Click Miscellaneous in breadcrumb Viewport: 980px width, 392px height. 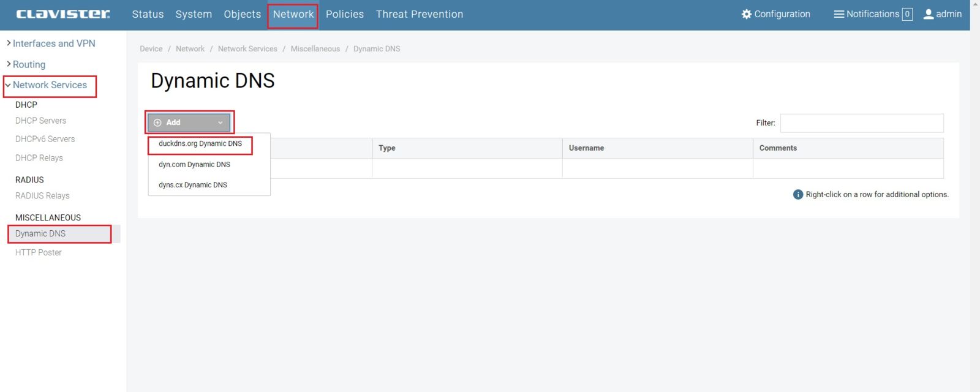tap(315, 49)
